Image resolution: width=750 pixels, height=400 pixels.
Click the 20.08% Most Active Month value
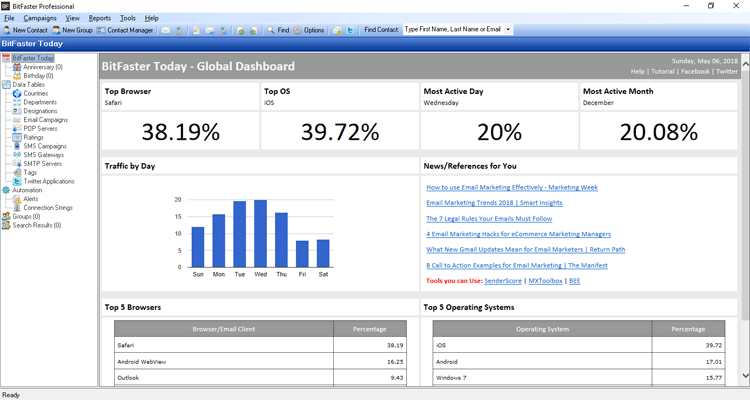659,132
